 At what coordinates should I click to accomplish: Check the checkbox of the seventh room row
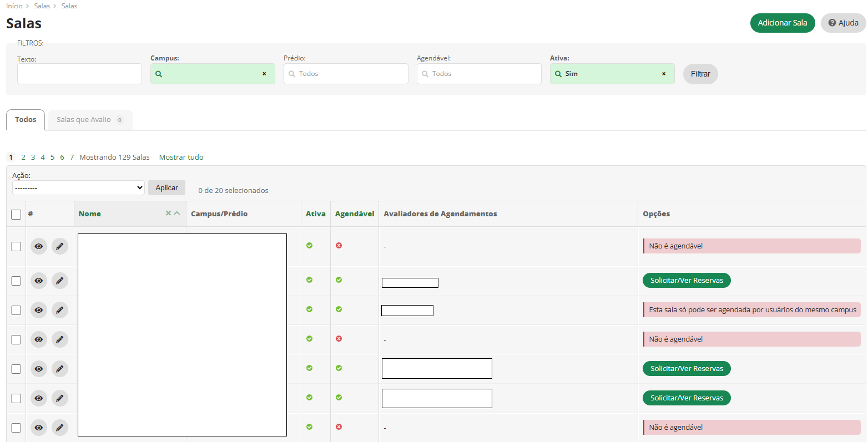(x=16, y=428)
